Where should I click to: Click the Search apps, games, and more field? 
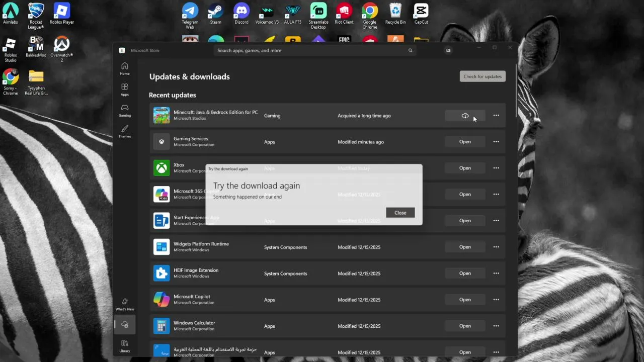[x=315, y=50]
